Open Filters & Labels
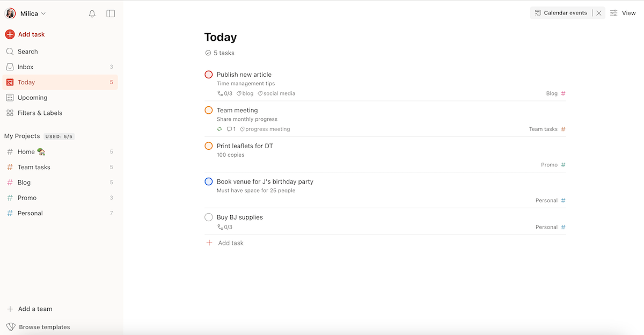 40,113
